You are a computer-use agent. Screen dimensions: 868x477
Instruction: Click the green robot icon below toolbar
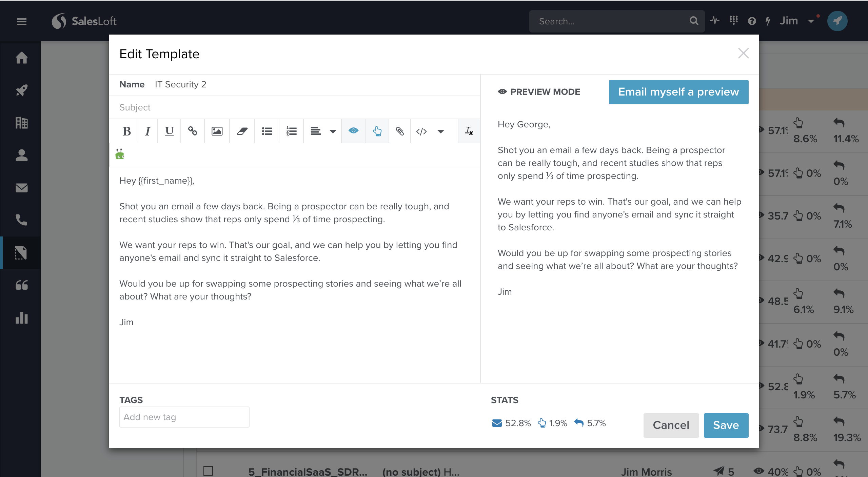[x=120, y=154]
